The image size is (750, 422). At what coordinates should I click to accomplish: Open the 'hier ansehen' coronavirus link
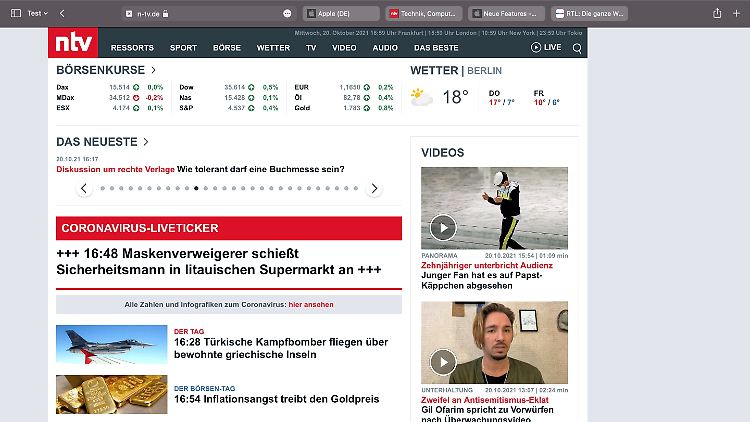[x=311, y=304]
